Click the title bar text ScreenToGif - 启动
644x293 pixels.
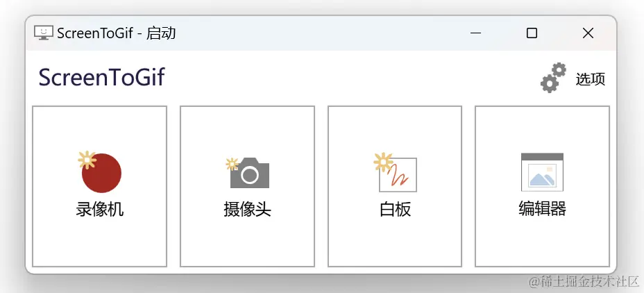tap(116, 33)
